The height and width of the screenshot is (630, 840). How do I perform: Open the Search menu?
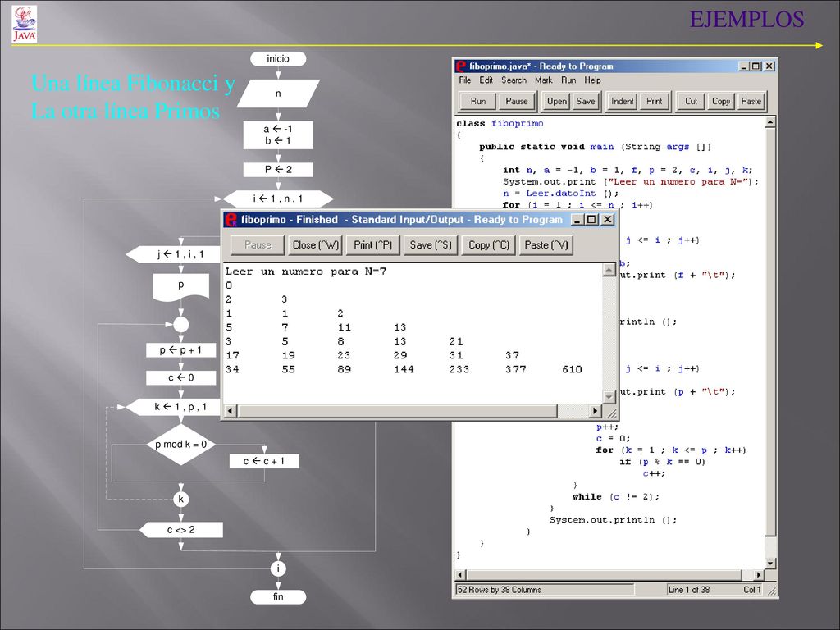[514, 80]
